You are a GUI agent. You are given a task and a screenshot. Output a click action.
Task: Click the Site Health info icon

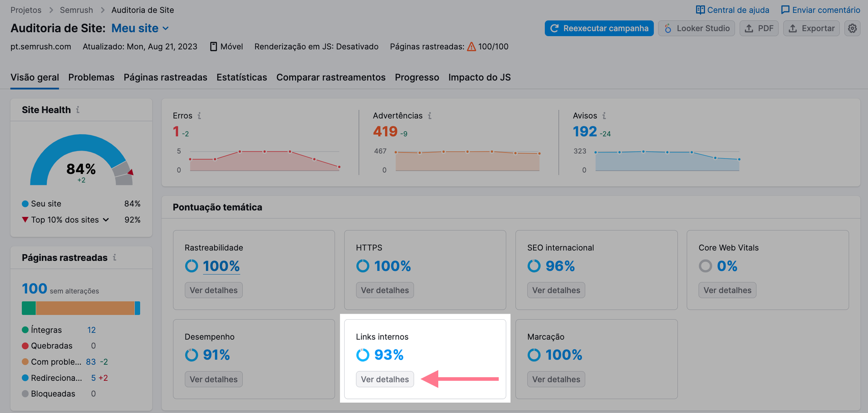[x=78, y=109]
